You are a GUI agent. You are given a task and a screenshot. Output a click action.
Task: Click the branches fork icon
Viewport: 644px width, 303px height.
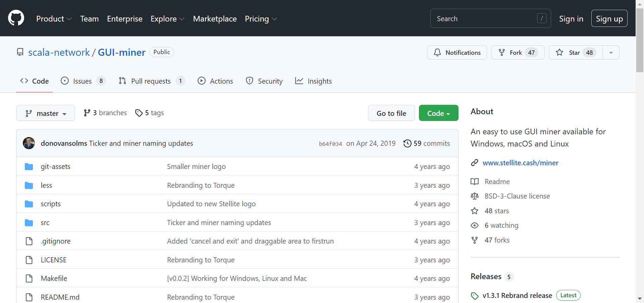click(87, 113)
